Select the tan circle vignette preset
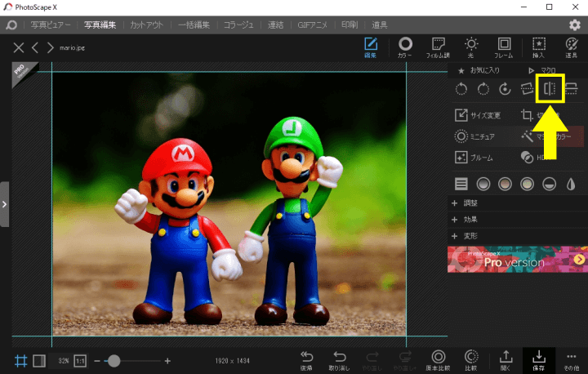This screenshot has width=588, height=374. (505, 184)
